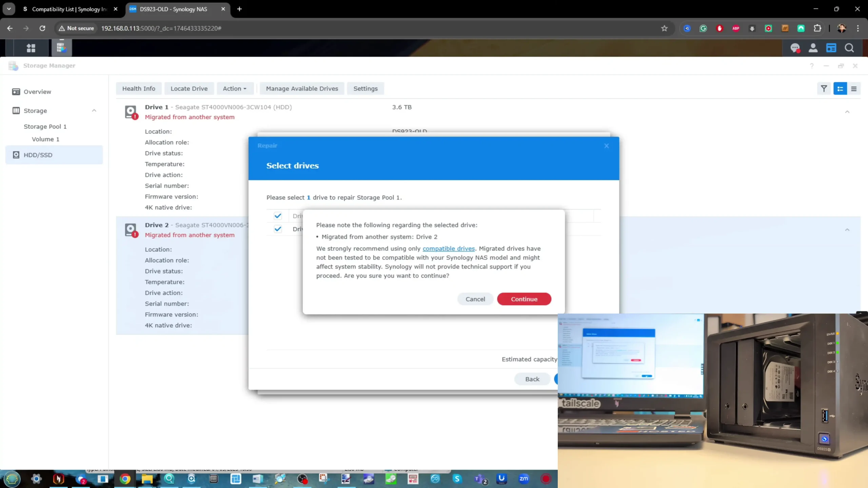The height and width of the screenshot is (488, 868).
Task: Select Volume 1 in sidebar
Action: 45,139
